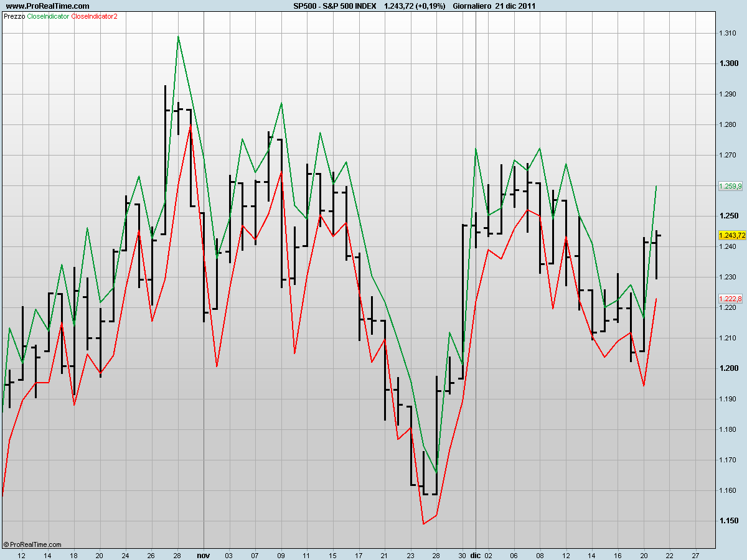Click the 1.150 price axis label
The height and width of the screenshot is (560, 747).
(x=728, y=521)
